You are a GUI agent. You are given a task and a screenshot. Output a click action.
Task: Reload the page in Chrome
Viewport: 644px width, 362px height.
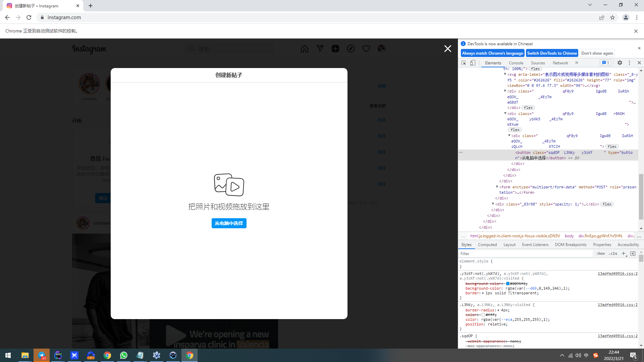click(29, 17)
